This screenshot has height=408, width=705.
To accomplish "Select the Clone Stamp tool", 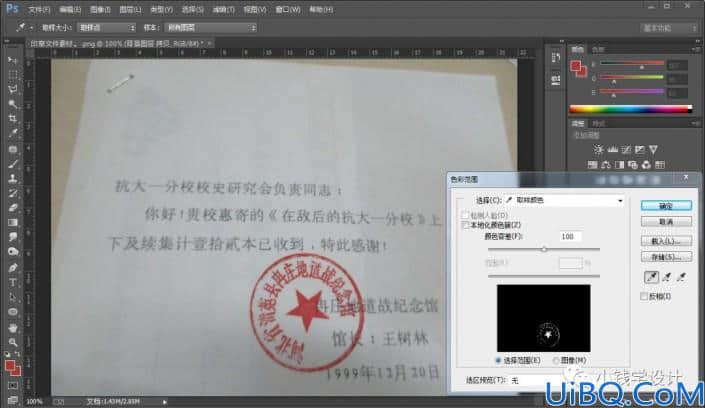I will [x=13, y=179].
